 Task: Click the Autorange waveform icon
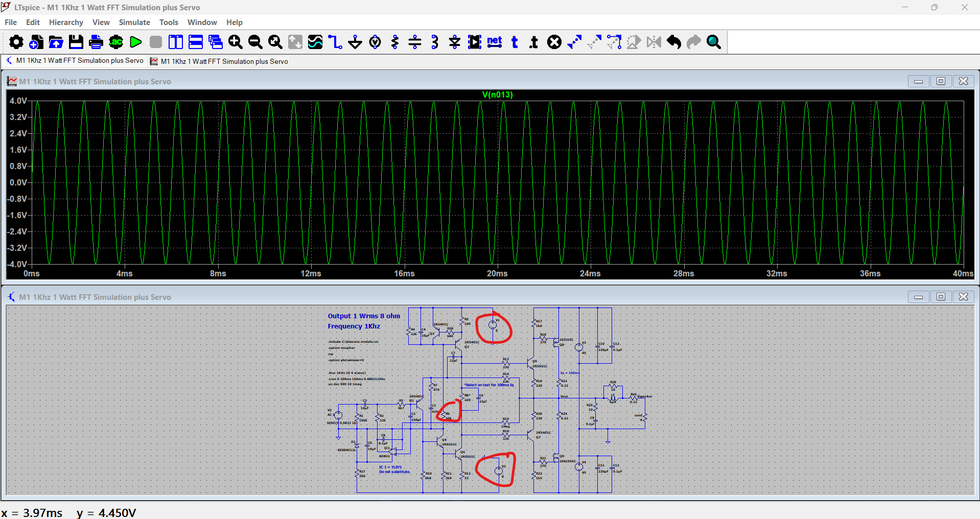(x=315, y=42)
